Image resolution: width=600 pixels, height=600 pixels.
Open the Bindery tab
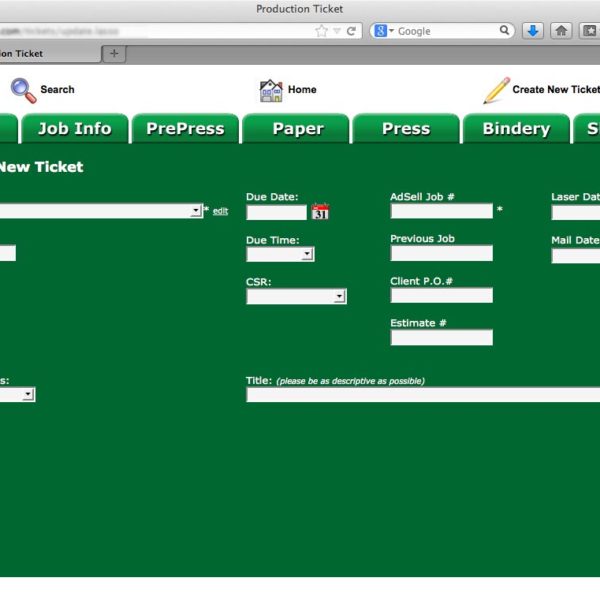pos(516,129)
